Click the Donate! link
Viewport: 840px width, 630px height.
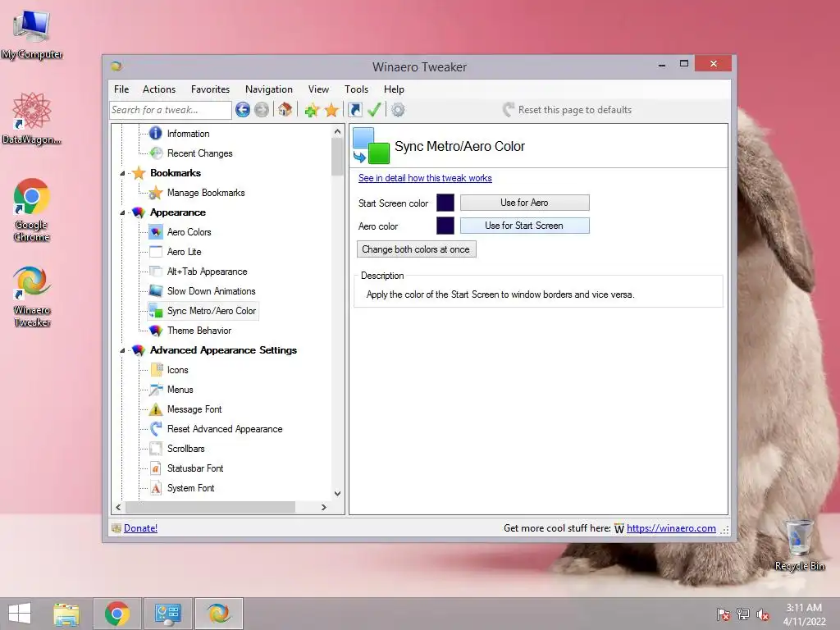pos(140,528)
